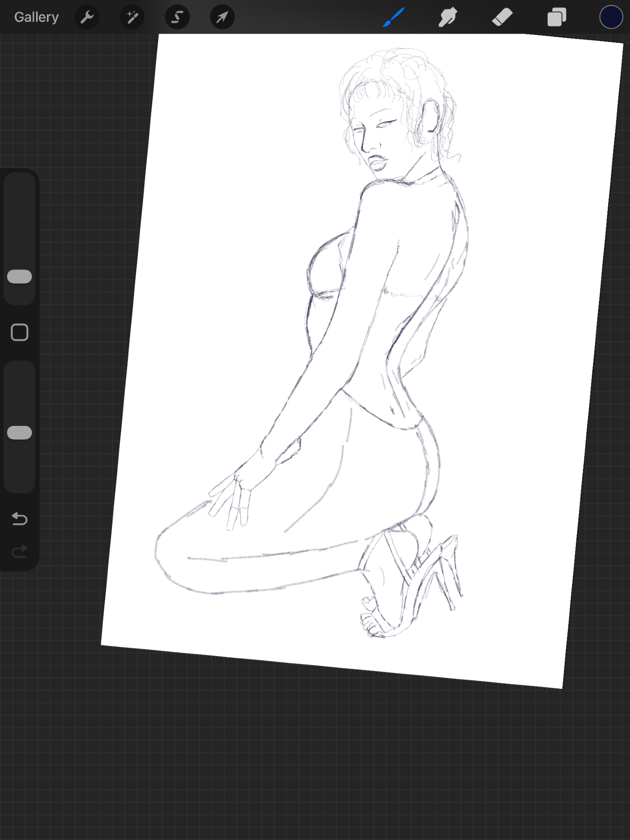Undo the last stroke
630x840 pixels.
pos(20,519)
